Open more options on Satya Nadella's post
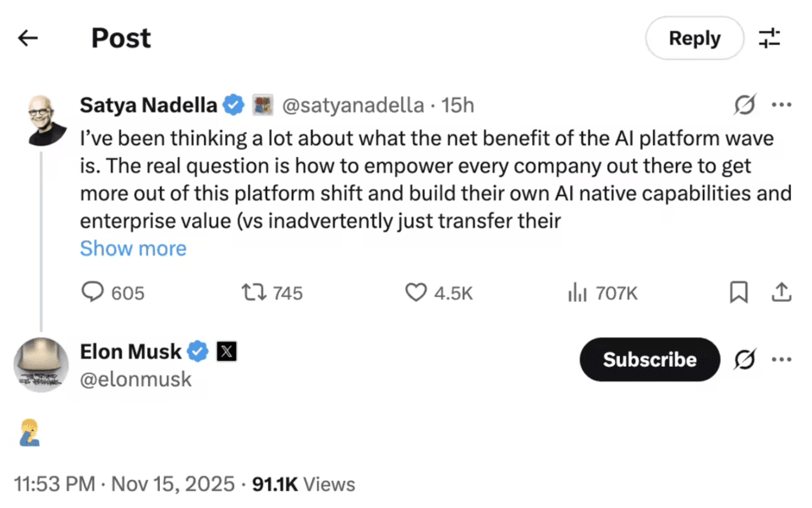This screenshot has width=812, height=508. [782, 105]
